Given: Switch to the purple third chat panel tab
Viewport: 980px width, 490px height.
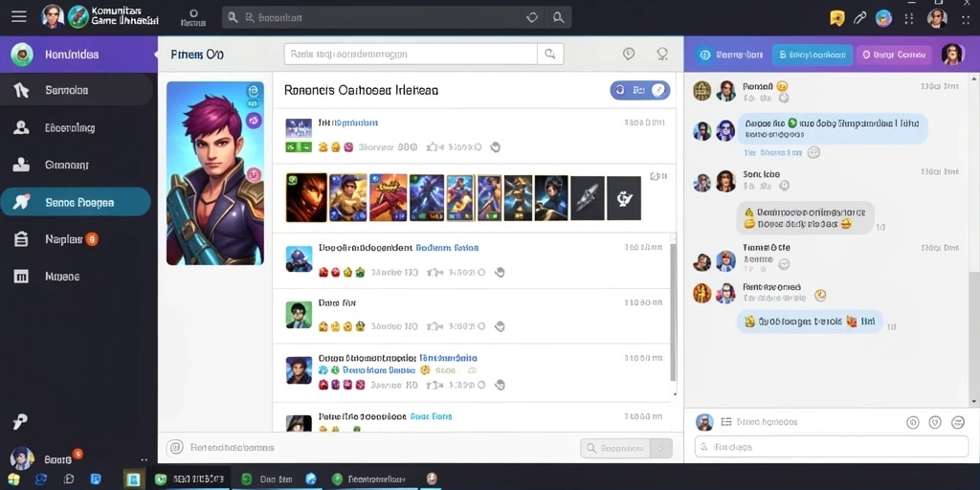Looking at the screenshot, I should click(894, 55).
